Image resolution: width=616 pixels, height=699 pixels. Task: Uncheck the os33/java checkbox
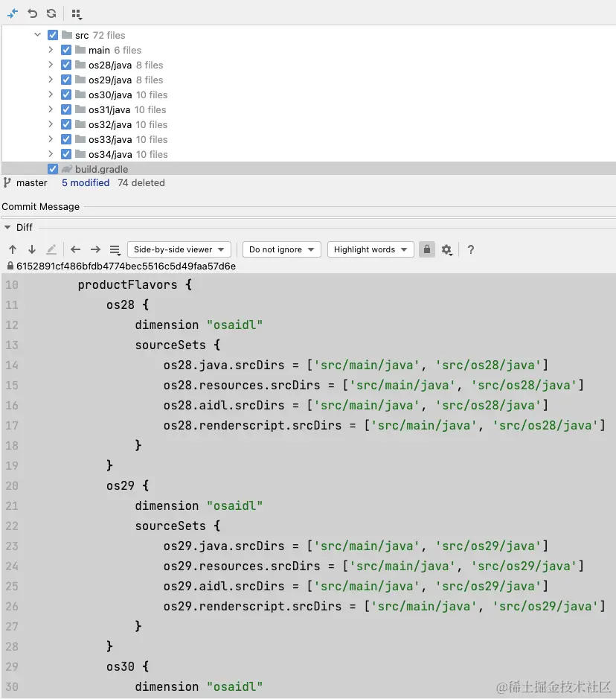coord(66,139)
